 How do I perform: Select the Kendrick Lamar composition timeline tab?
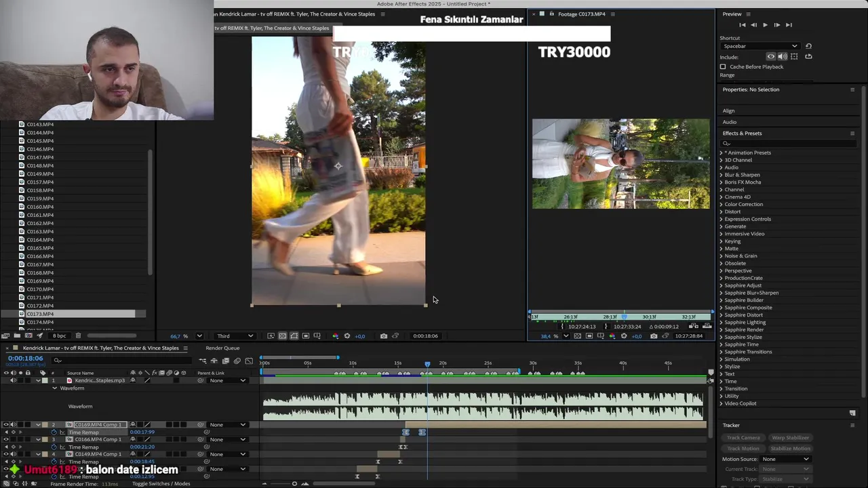pyautogui.click(x=100, y=348)
